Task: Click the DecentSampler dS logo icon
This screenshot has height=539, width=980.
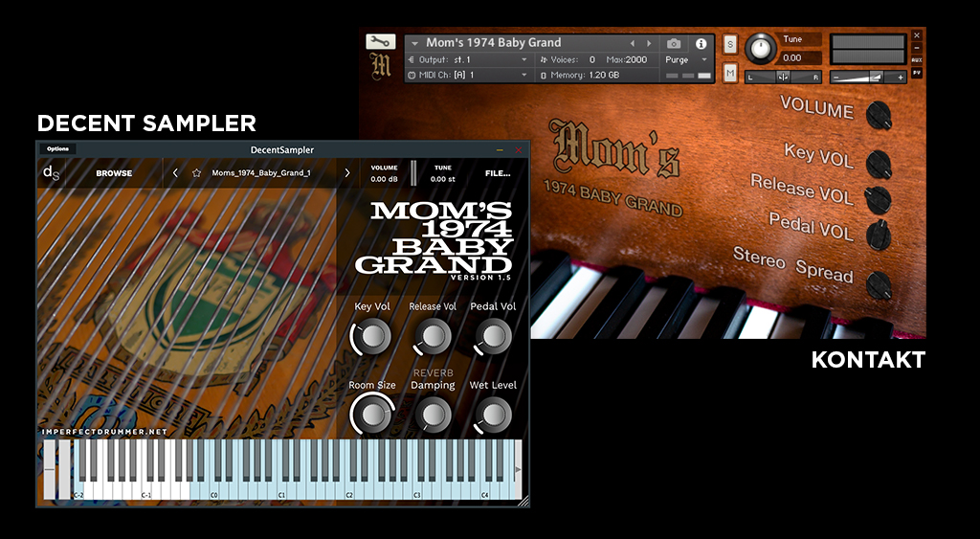Action: tap(52, 172)
